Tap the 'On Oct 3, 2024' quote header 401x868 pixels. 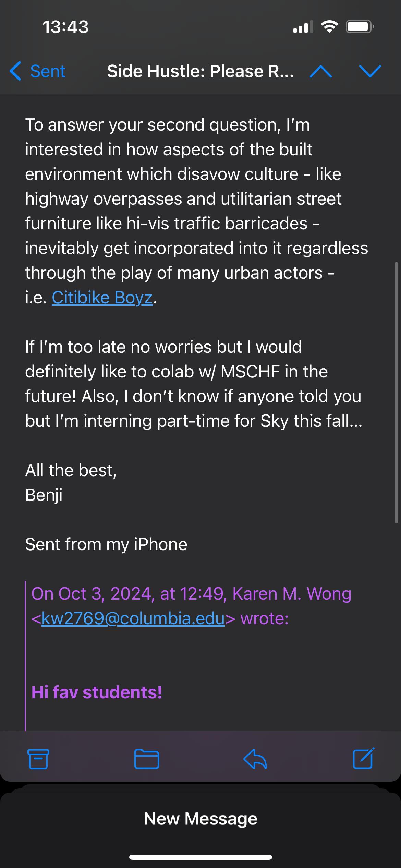(x=191, y=594)
